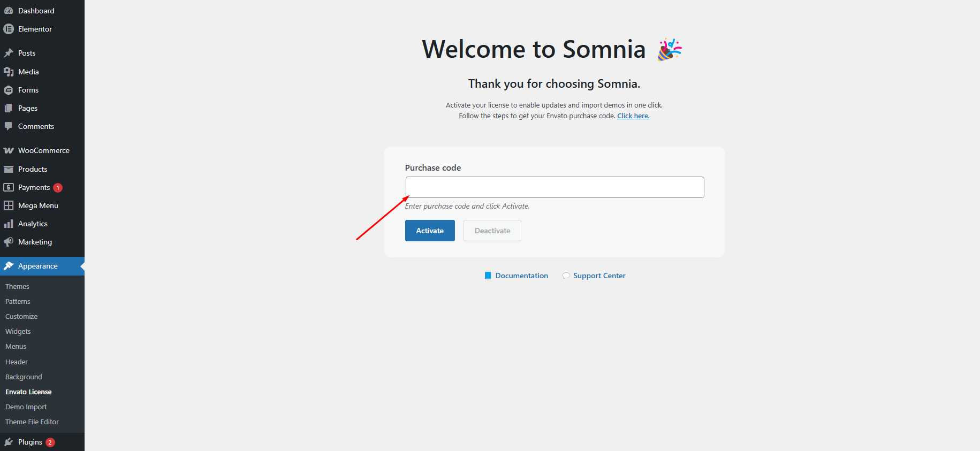Click the Payments dollar icon
Screen dimensions: 980x451
point(9,187)
